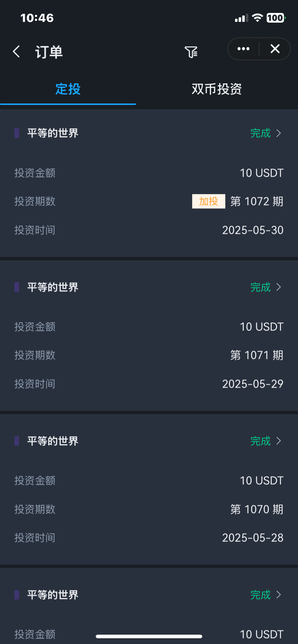
Task: Tap the Wi-Fi status icon
Action: (257, 18)
